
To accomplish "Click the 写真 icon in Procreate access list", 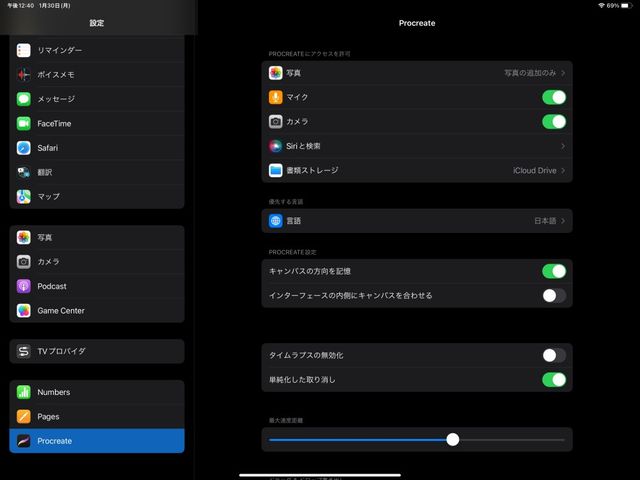I will click(276, 73).
